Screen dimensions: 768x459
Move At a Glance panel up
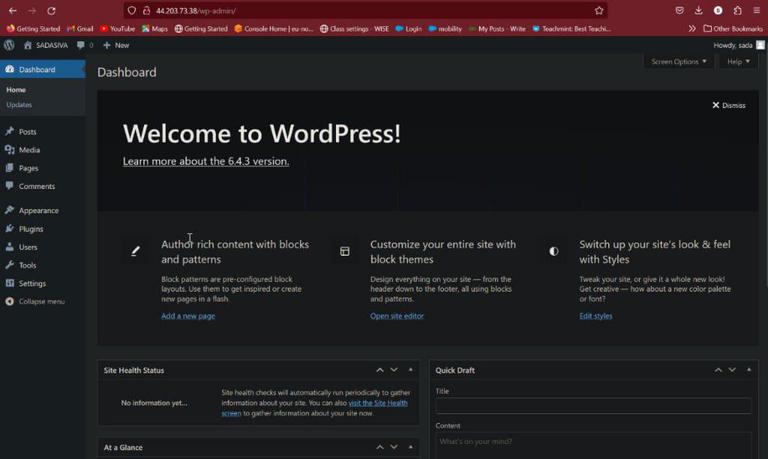(x=380, y=447)
